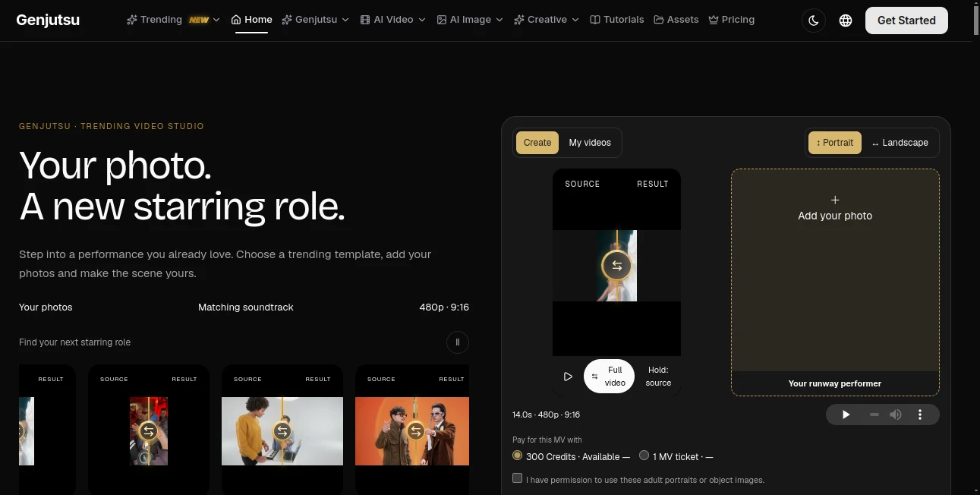
Task: Switch to the Create tab
Action: point(537,143)
